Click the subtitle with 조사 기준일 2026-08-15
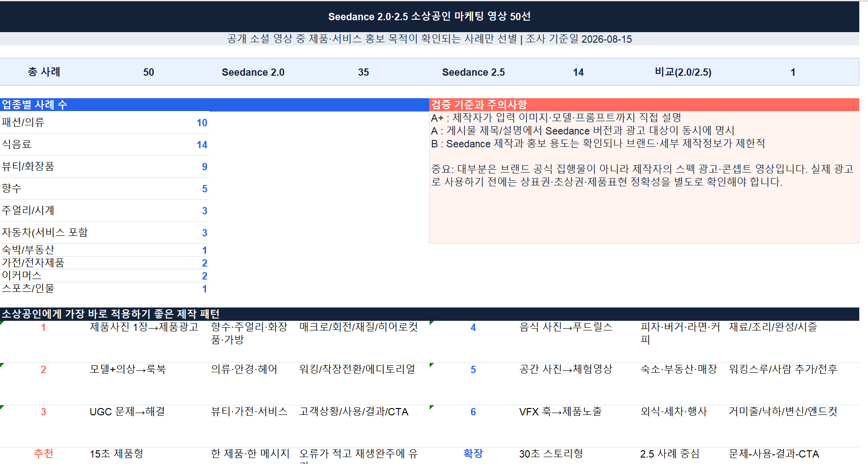The width and height of the screenshot is (868, 464). [x=429, y=39]
